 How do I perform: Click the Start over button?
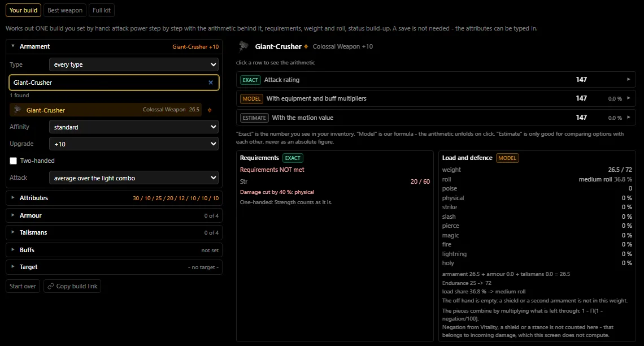pos(23,286)
